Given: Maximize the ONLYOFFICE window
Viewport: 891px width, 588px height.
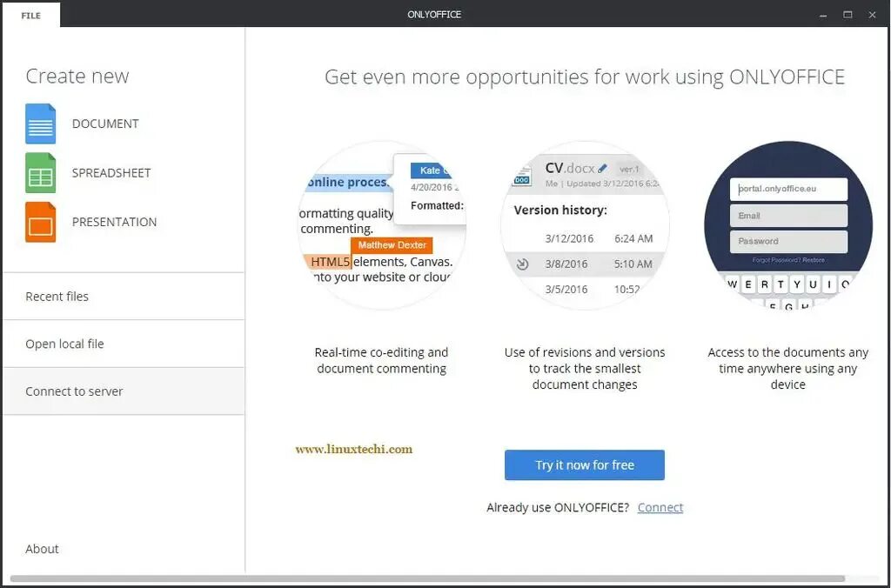Looking at the screenshot, I should pos(847,16).
